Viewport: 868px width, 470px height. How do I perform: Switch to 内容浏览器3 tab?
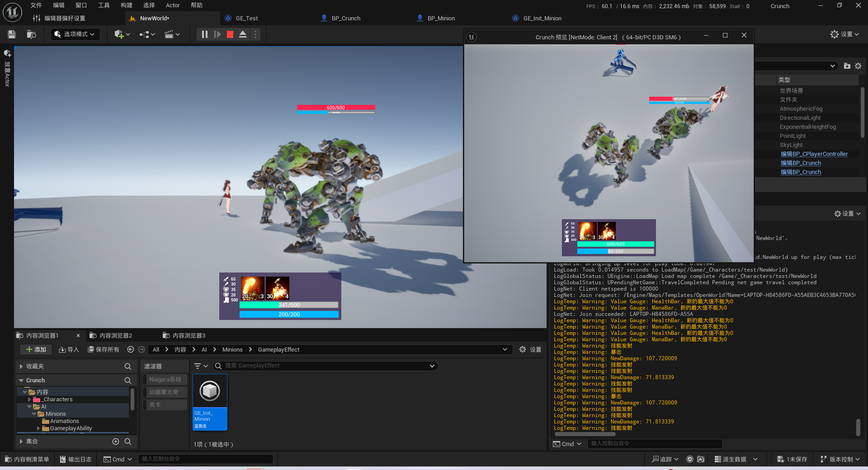(189, 336)
